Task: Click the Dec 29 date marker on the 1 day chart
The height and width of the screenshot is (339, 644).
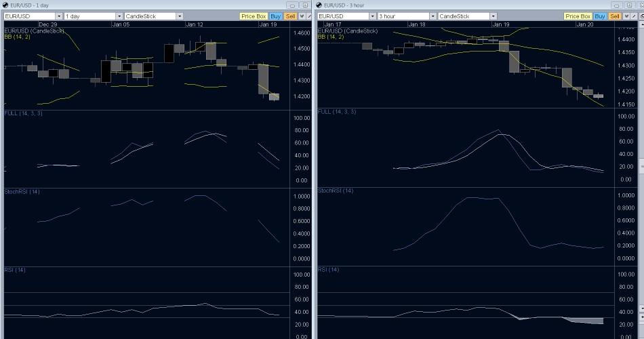Action: click(48, 24)
